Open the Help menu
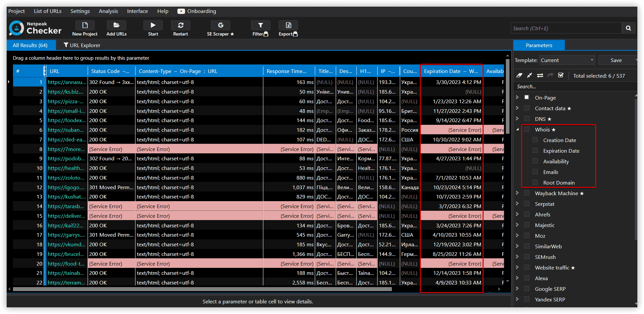Viewport: 644px width, 314px height. pos(163,11)
